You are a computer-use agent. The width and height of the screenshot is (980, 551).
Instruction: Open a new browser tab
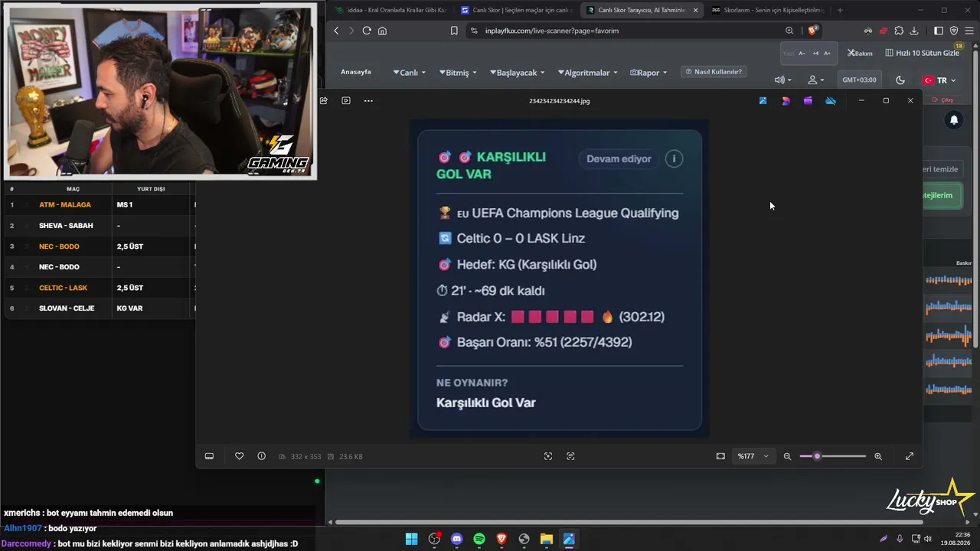pos(840,10)
